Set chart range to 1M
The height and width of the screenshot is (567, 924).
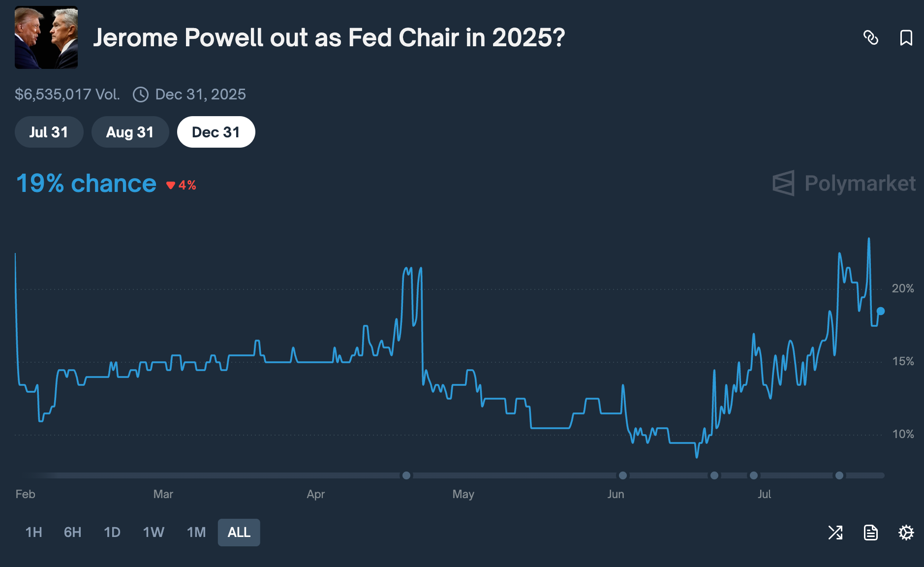coord(196,532)
